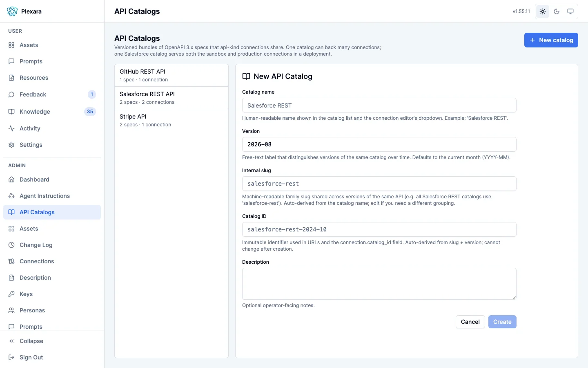Select the Change Log clock icon

(x=11, y=245)
